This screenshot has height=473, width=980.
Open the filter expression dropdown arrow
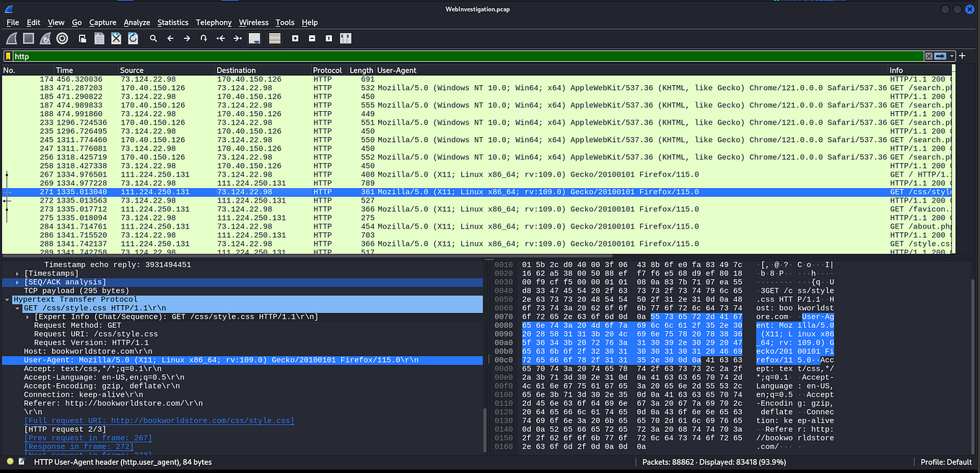tap(952, 56)
